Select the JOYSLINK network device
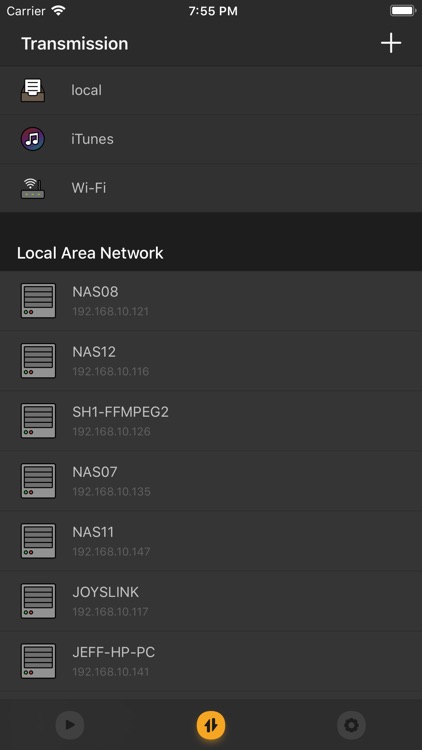Screen dimensions: 422x750 (x=211, y=601)
